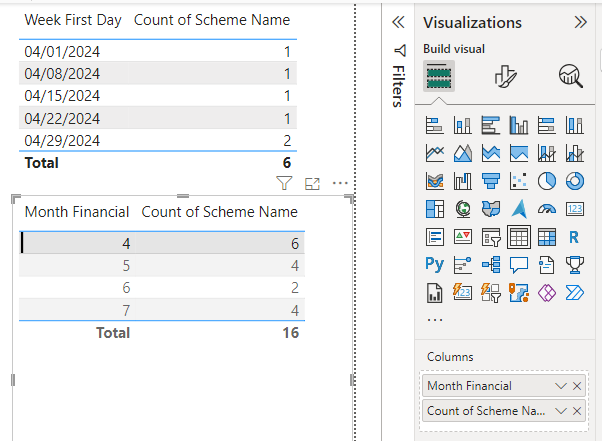Open the Build visual tab

coord(439,76)
